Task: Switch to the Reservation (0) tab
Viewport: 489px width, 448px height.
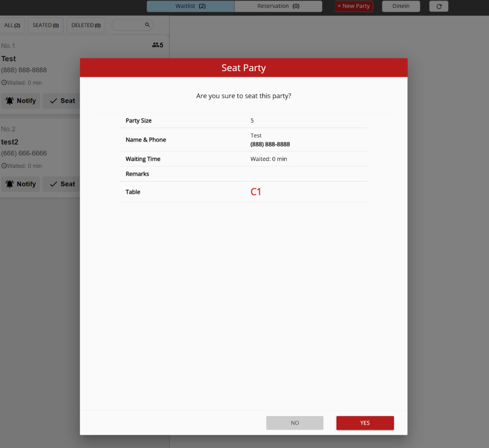Action: click(x=278, y=6)
